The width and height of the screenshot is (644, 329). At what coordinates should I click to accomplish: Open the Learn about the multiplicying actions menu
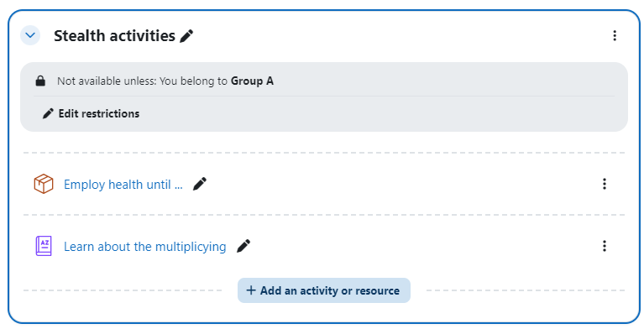605,246
